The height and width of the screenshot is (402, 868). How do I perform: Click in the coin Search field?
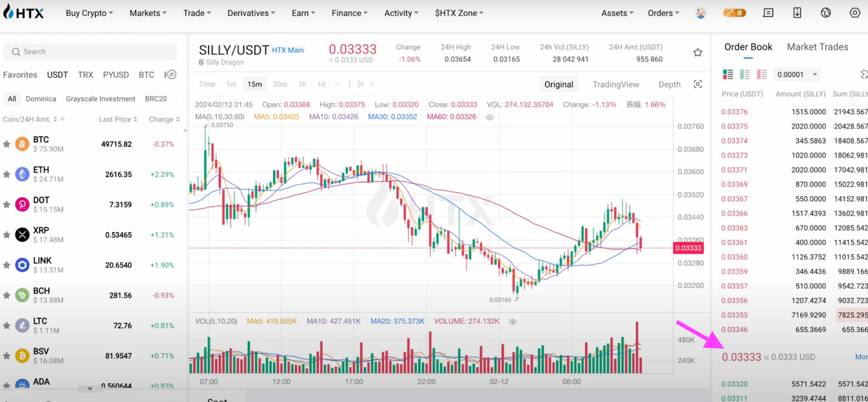coord(90,52)
